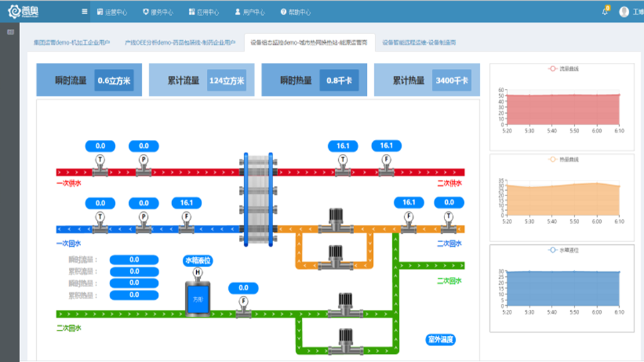This screenshot has width=644, height=362.
Task: Click the pump on the green bypass loop
Action: [x=345, y=341]
